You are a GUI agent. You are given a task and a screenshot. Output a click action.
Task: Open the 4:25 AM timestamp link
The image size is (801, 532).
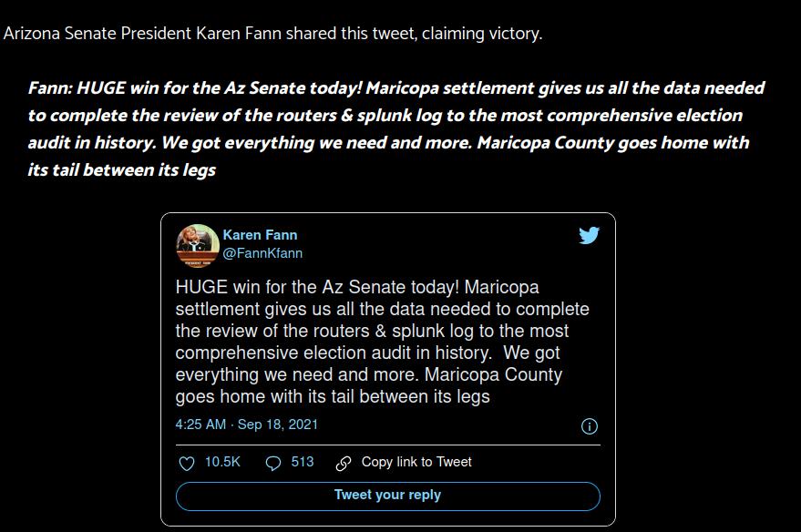pyautogui.click(x=200, y=425)
